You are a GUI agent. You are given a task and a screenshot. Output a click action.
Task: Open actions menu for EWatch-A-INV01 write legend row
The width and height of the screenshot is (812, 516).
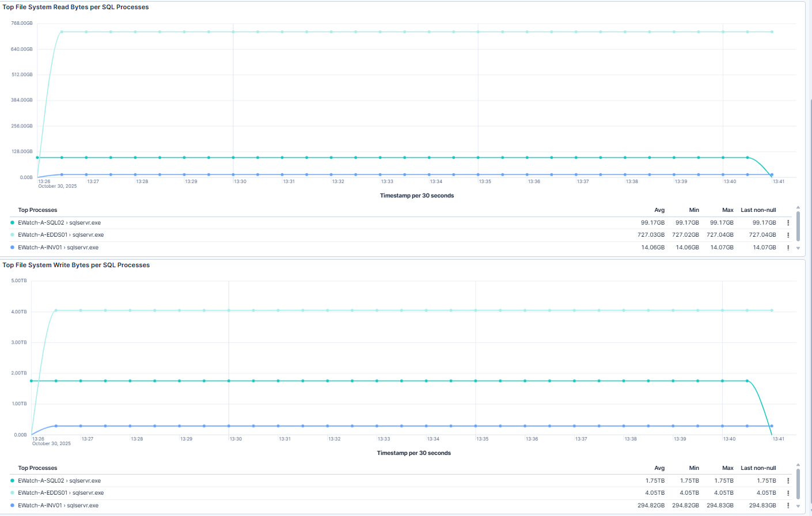coord(788,505)
